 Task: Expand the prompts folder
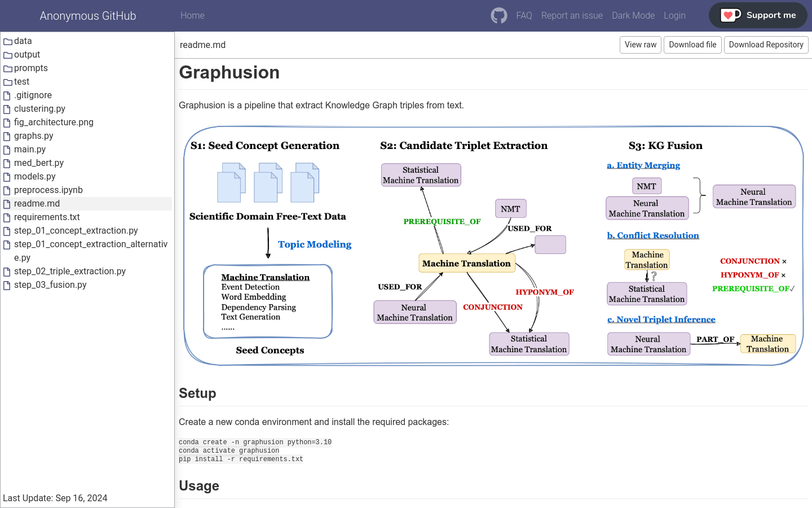[x=31, y=68]
